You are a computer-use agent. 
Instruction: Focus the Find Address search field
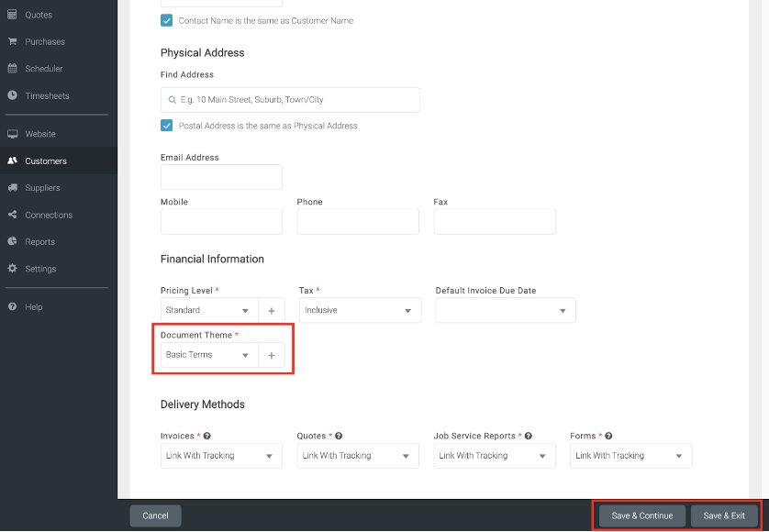(x=290, y=100)
